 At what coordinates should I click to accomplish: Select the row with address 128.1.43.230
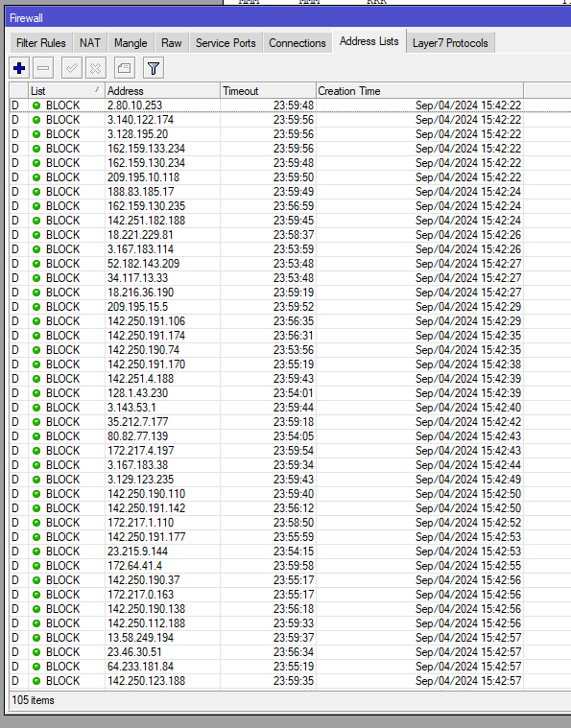coord(290,393)
